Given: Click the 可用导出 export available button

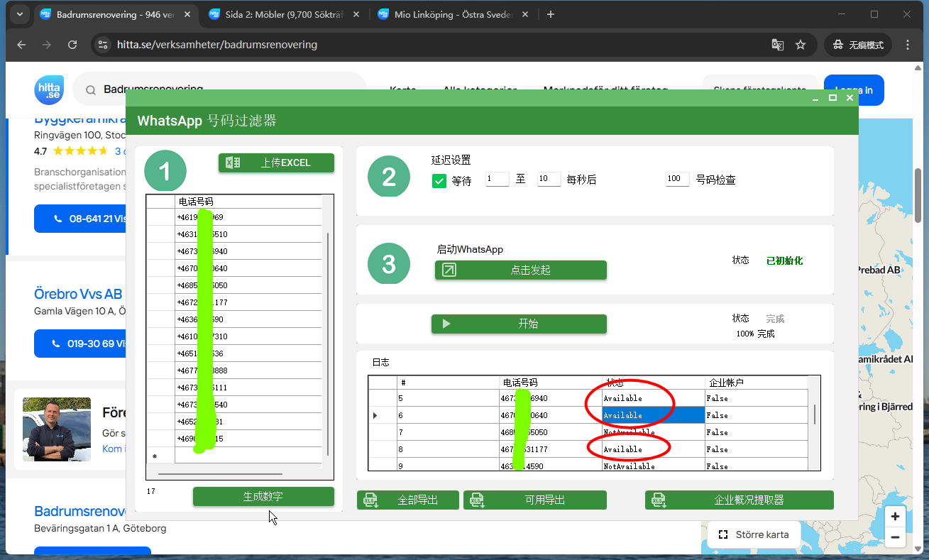Looking at the screenshot, I should click(535, 500).
